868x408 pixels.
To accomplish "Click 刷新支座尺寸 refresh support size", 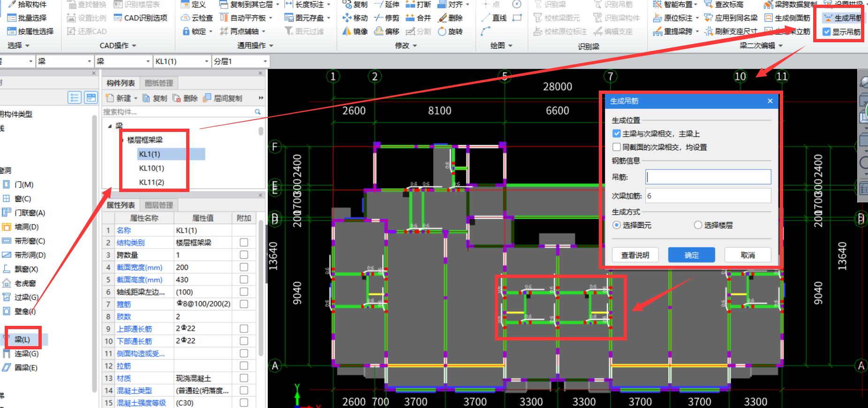I will click(x=731, y=31).
